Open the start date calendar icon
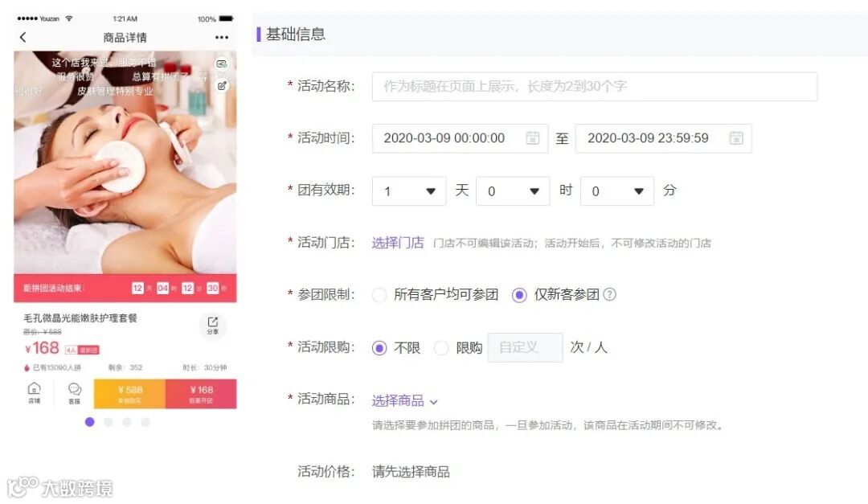 (533, 138)
